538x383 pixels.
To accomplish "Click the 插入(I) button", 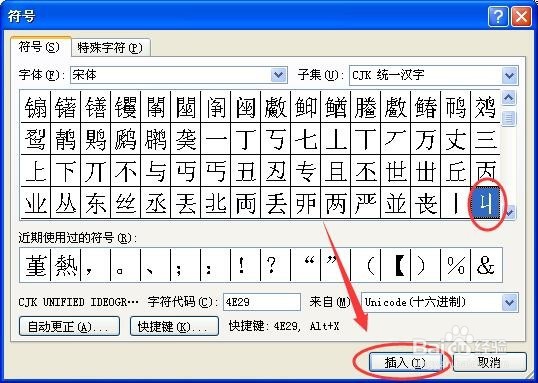I will tap(405, 362).
